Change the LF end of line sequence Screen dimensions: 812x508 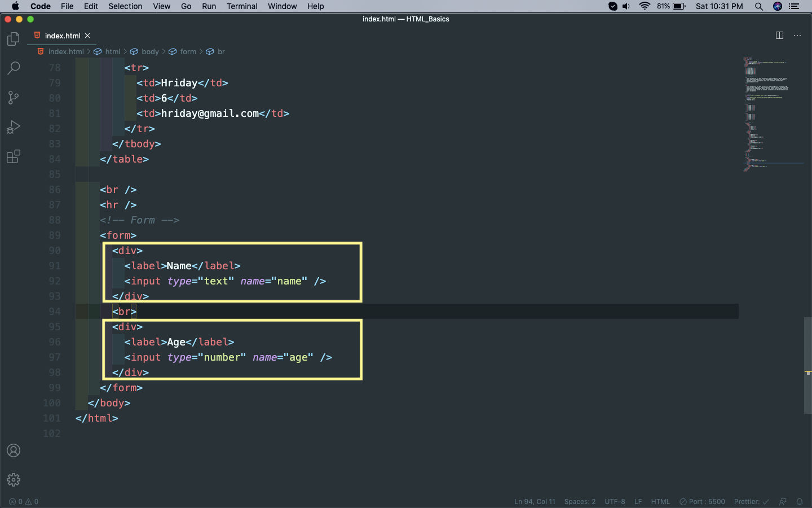point(638,501)
